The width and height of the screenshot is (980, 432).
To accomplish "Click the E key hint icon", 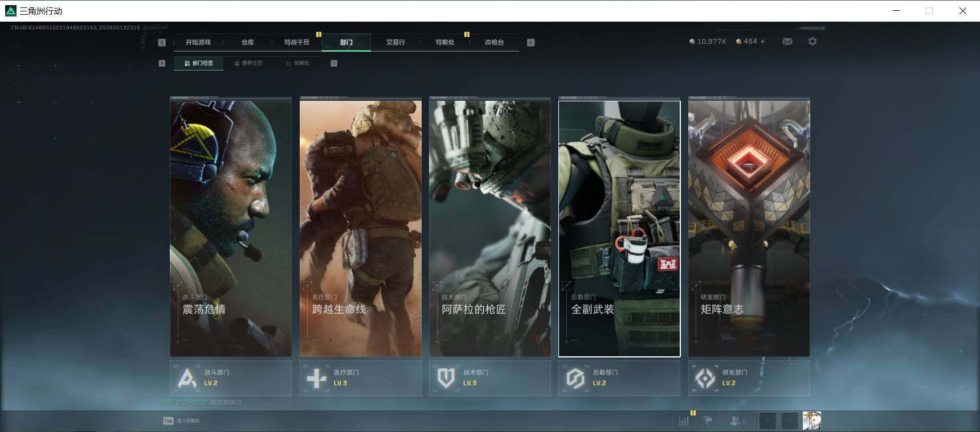I will 530,42.
